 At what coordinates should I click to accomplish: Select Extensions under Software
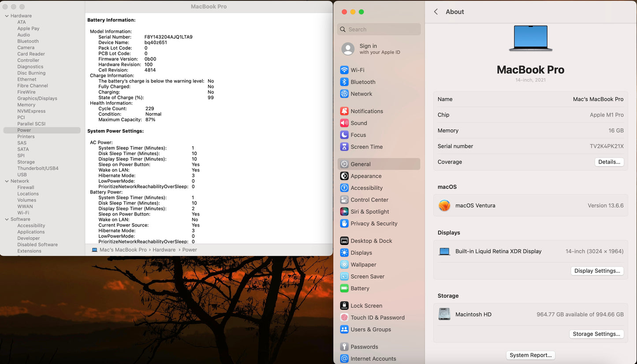[30, 251]
